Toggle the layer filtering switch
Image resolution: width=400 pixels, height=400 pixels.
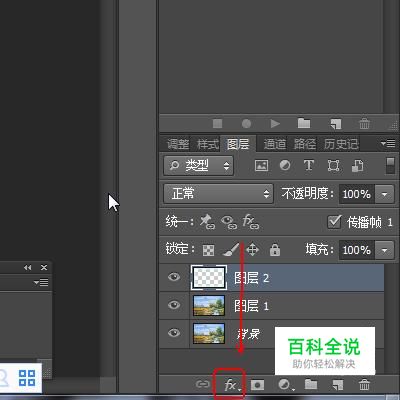point(390,165)
